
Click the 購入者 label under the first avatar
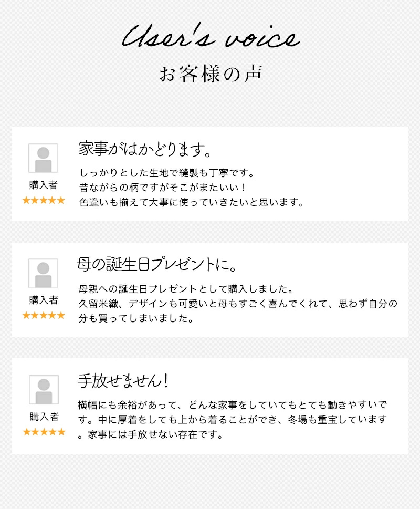click(x=44, y=185)
